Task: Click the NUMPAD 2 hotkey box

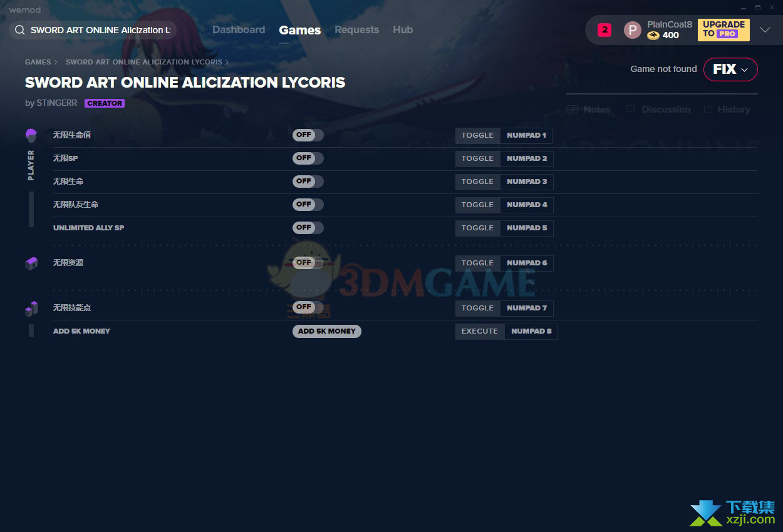Action: [x=527, y=158]
